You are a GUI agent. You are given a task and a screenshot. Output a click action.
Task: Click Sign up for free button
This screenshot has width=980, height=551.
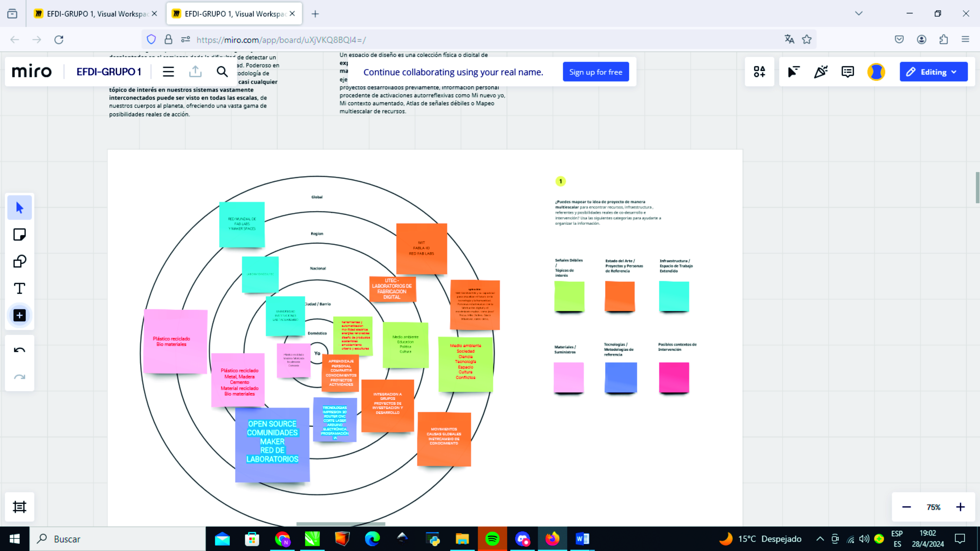[x=596, y=72]
